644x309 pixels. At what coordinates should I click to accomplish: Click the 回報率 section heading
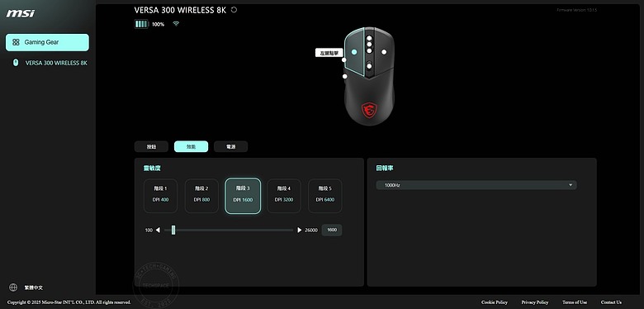click(385, 168)
